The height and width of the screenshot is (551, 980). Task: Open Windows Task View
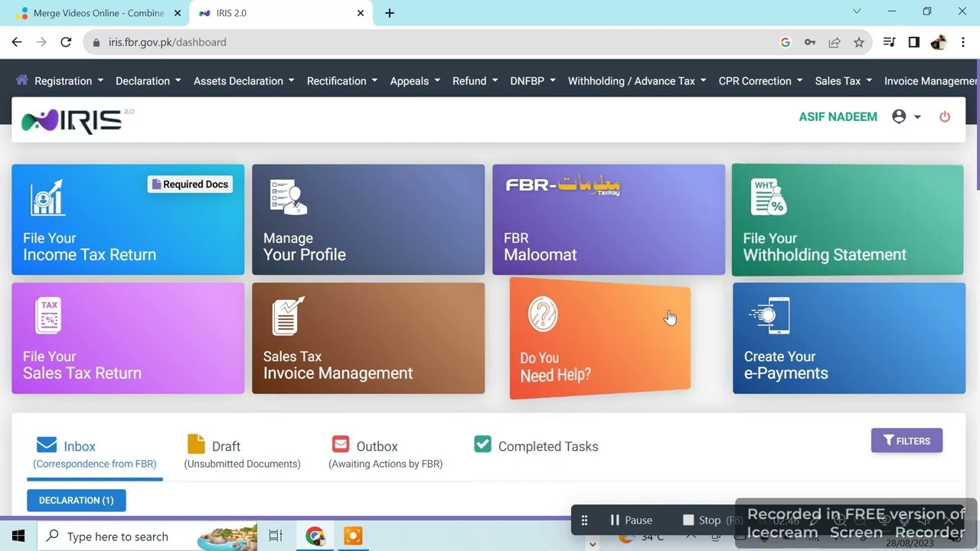pyautogui.click(x=276, y=536)
